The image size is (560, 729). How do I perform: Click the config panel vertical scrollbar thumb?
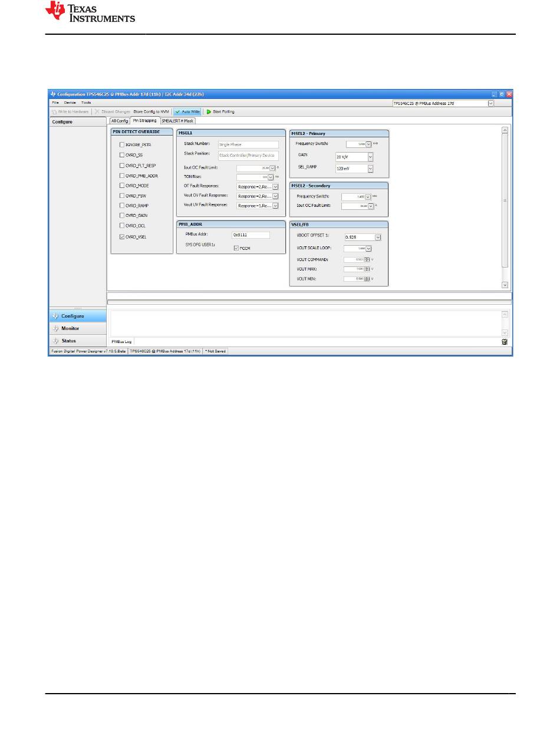505,200
